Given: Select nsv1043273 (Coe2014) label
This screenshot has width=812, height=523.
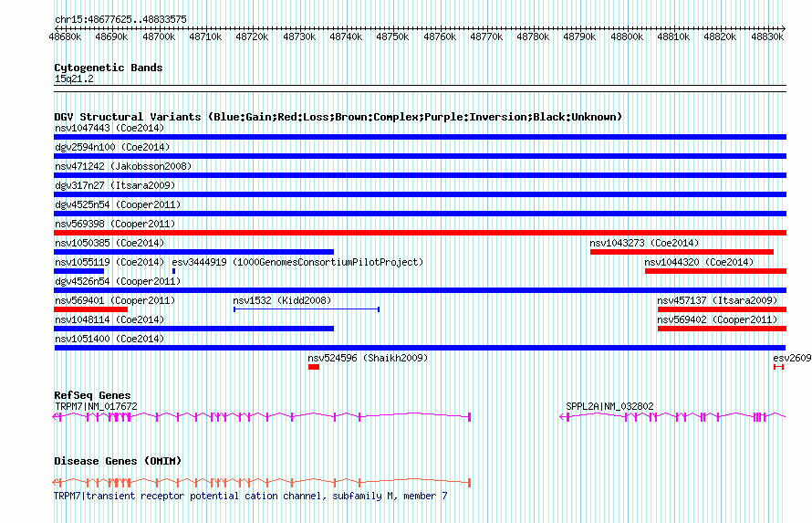Looking at the screenshot, I should [644, 243].
